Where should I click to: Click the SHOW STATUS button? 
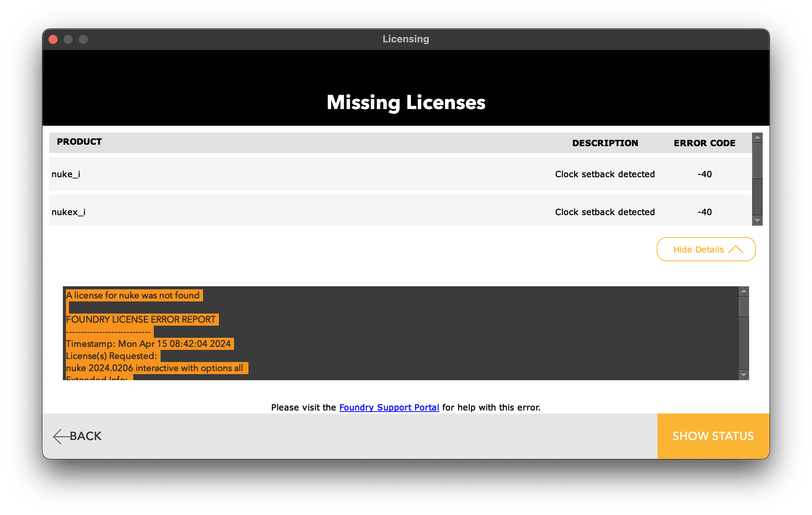click(x=713, y=436)
